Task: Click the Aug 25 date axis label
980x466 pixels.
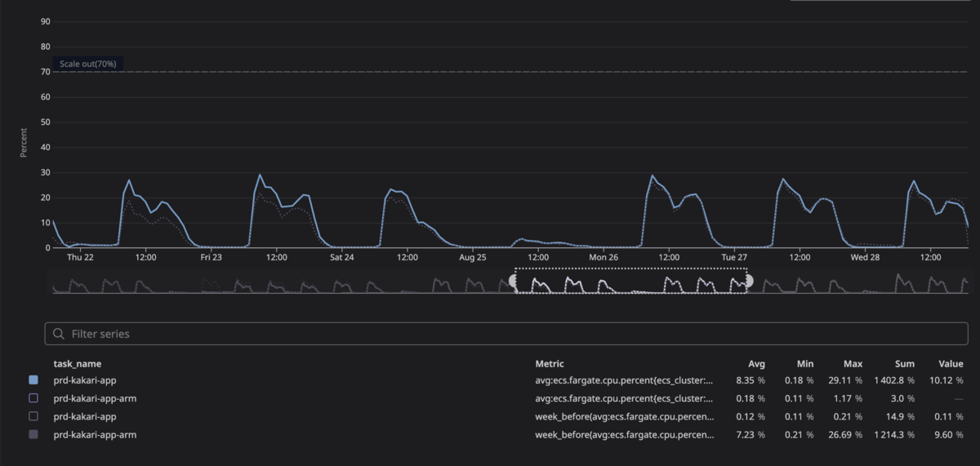Action: [473, 256]
